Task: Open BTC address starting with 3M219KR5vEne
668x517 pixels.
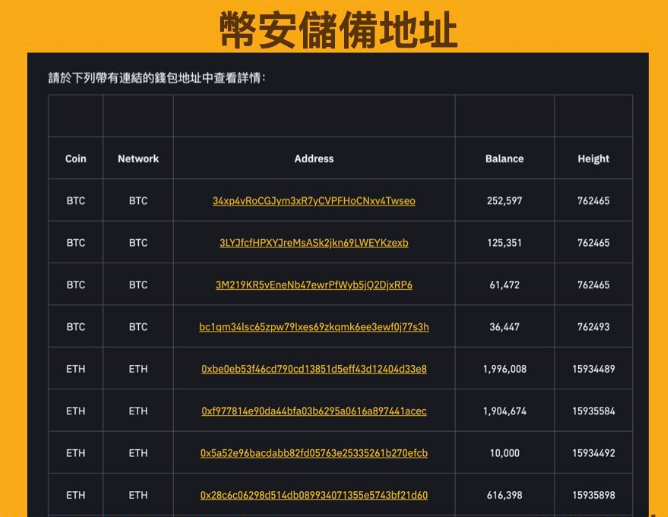Action: [x=314, y=285]
